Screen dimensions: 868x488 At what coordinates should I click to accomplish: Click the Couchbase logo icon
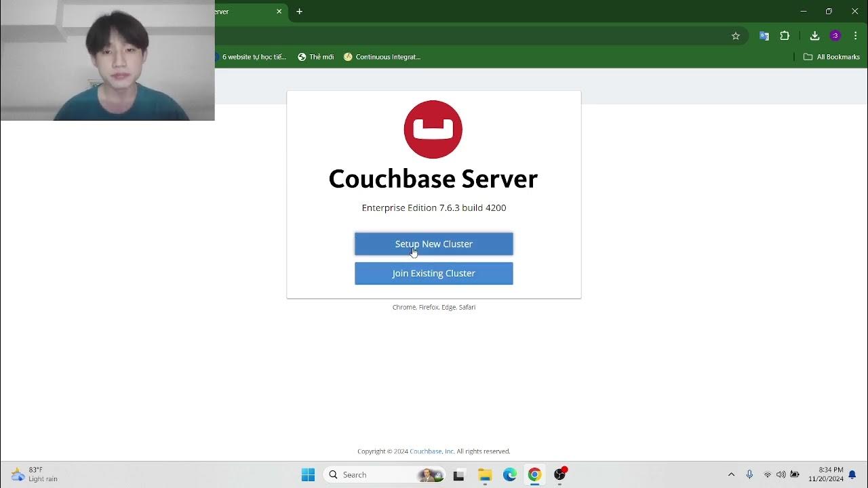[x=433, y=129]
